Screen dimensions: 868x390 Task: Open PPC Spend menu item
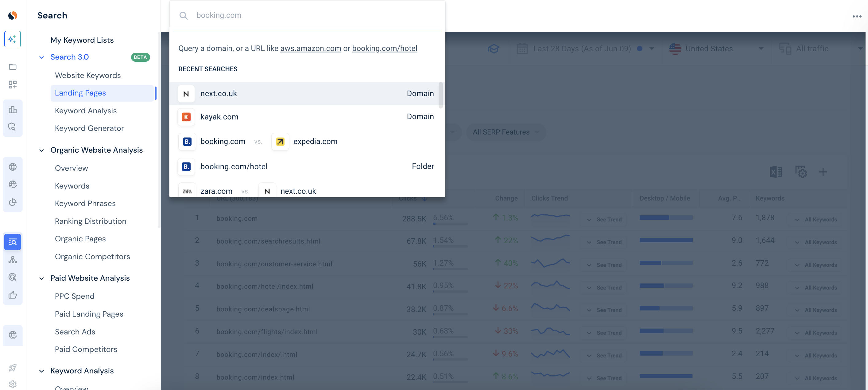pyautogui.click(x=75, y=296)
